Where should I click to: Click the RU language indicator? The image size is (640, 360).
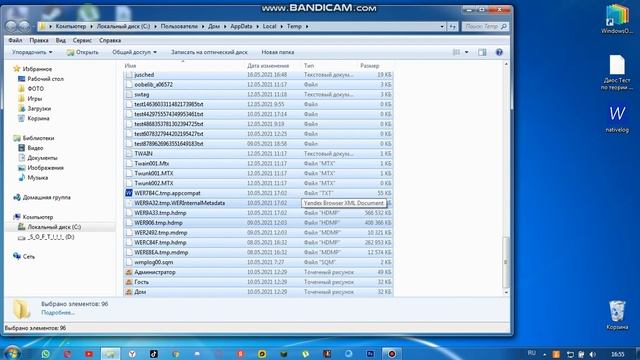point(531,353)
